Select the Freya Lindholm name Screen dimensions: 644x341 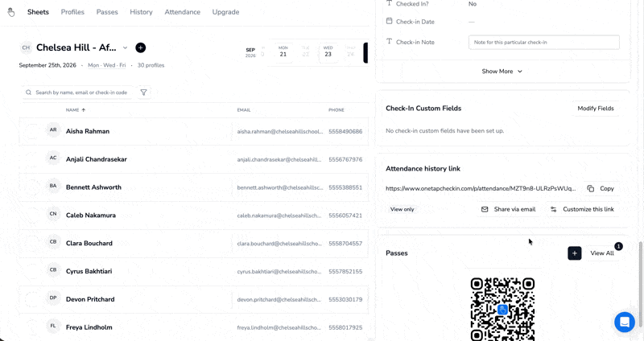pyautogui.click(x=89, y=327)
